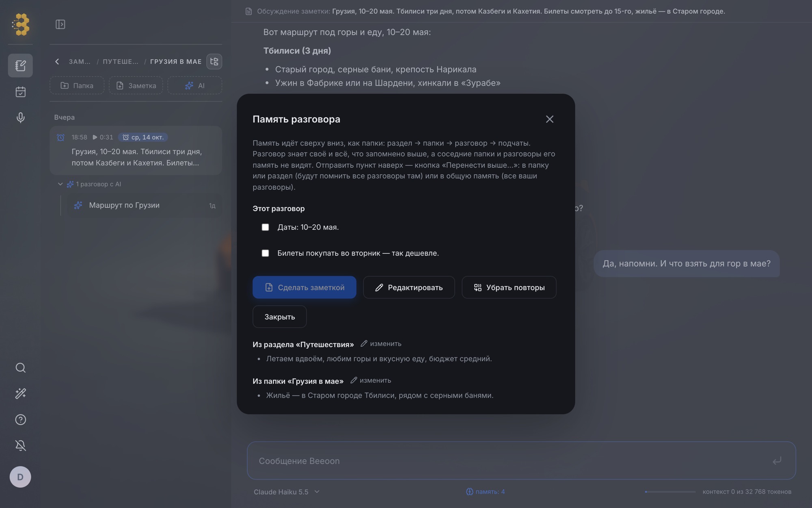Edit «Путешествия» section memory via изменить
Image resolution: width=812 pixels, height=508 pixels.
pyautogui.click(x=381, y=344)
